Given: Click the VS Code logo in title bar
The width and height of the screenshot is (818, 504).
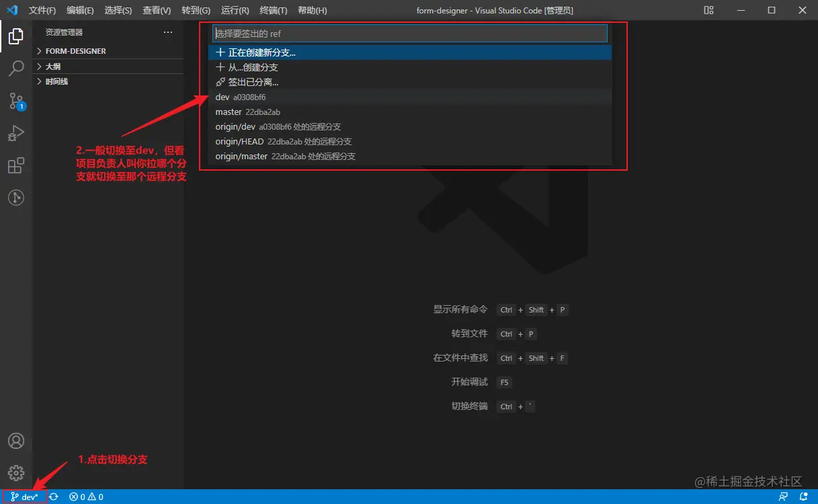Looking at the screenshot, I should tap(12, 10).
